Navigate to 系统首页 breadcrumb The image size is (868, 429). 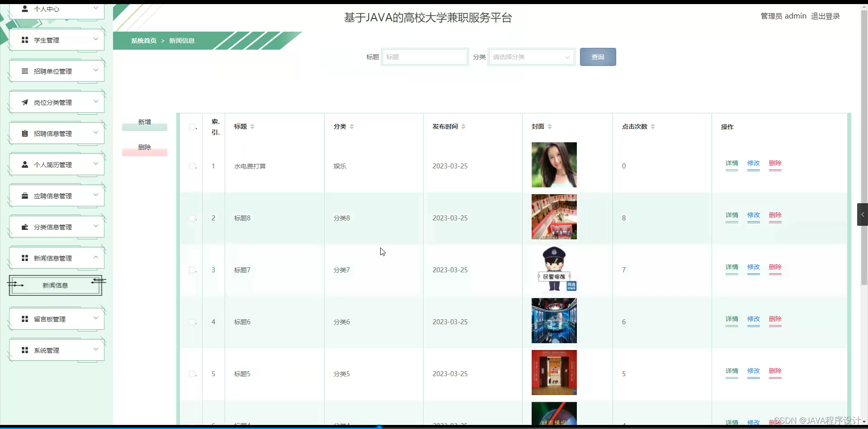(143, 41)
